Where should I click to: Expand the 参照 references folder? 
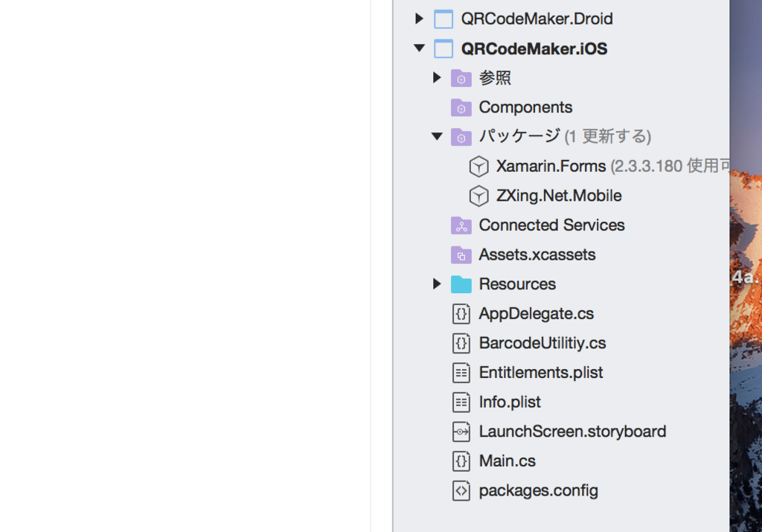(437, 77)
